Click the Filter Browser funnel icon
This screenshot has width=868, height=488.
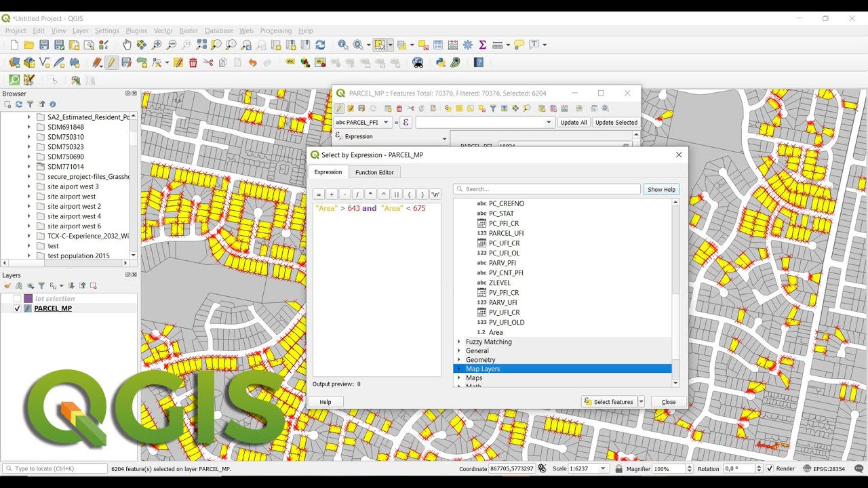[30, 104]
